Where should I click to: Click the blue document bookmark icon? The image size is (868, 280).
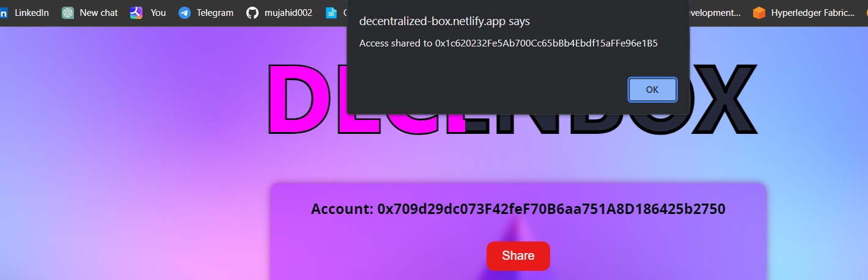pos(331,13)
